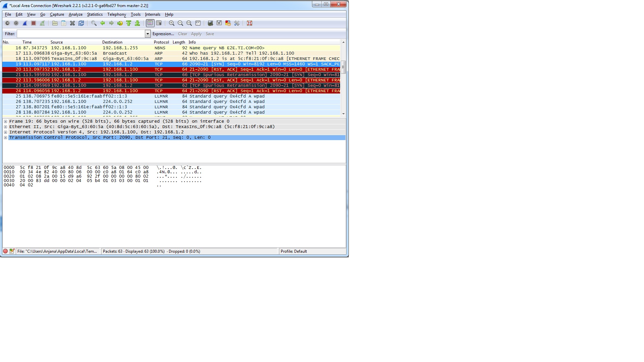The height and width of the screenshot is (362, 644).
Task: Open the coloring rules icon
Action: point(228,23)
